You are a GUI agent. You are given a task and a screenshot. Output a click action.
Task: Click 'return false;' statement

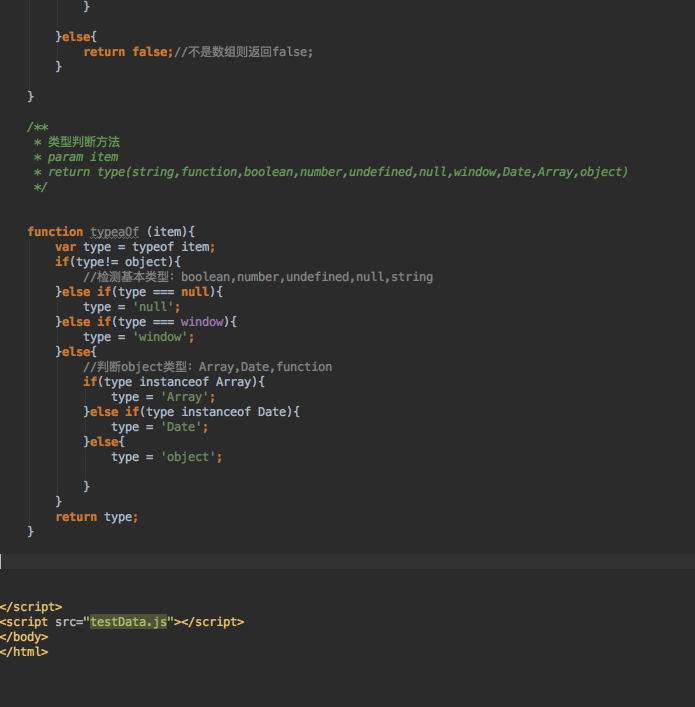[x=128, y=52]
